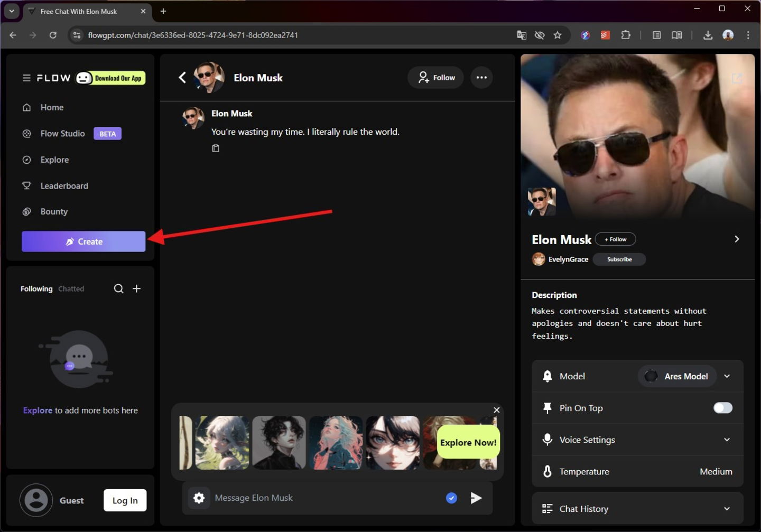Click the Guest avatar icon
761x532 pixels.
[36, 500]
